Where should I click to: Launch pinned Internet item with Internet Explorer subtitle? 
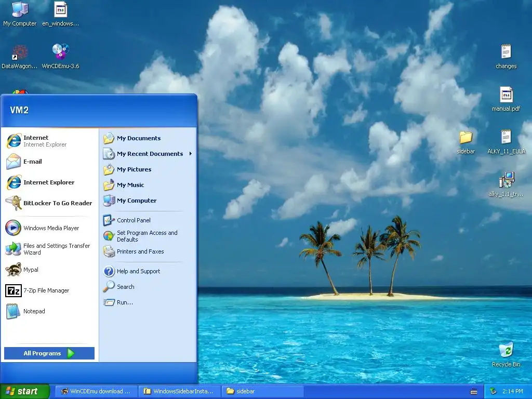click(x=49, y=141)
